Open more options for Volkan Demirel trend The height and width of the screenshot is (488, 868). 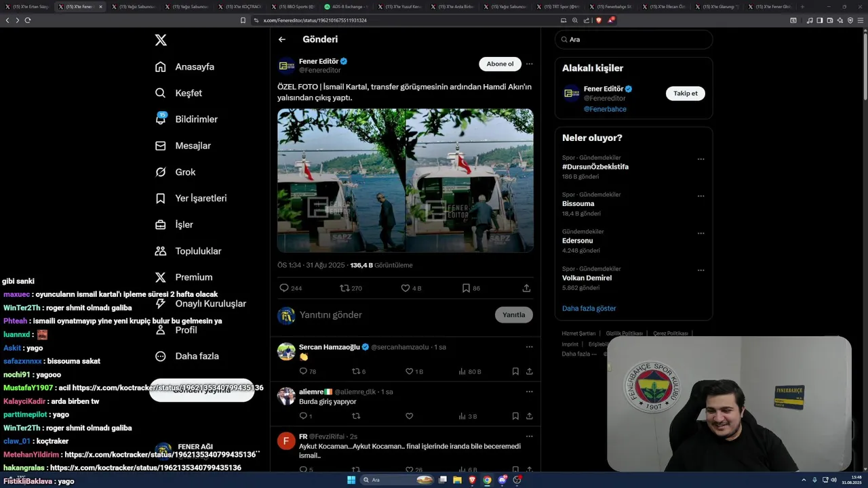coord(701,270)
